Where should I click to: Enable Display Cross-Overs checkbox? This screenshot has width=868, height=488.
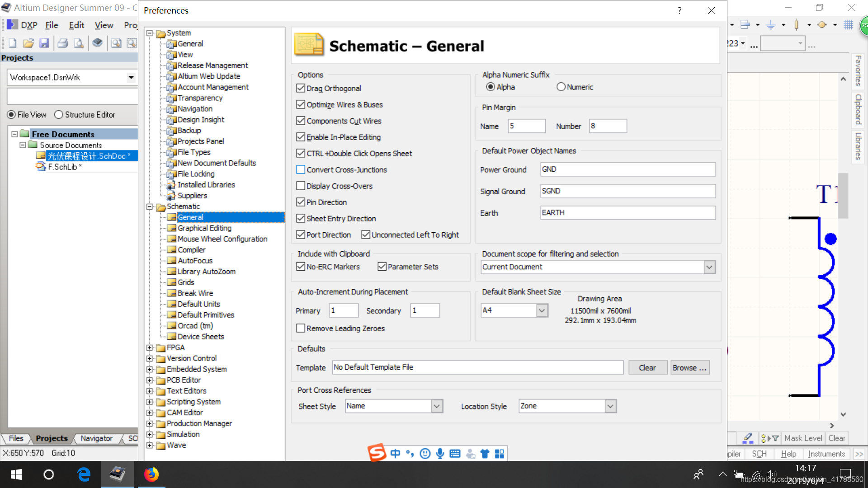[x=301, y=186]
